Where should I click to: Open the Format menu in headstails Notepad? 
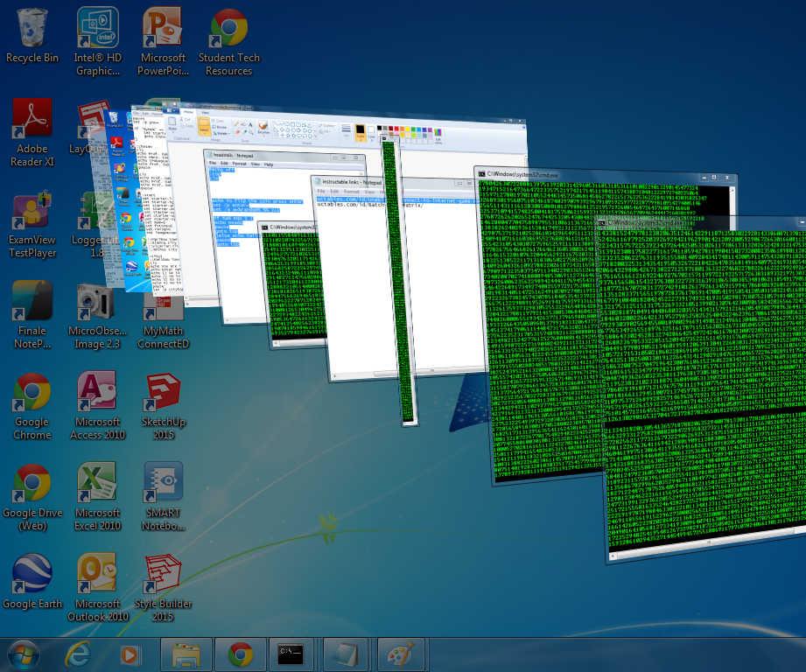(x=239, y=164)
